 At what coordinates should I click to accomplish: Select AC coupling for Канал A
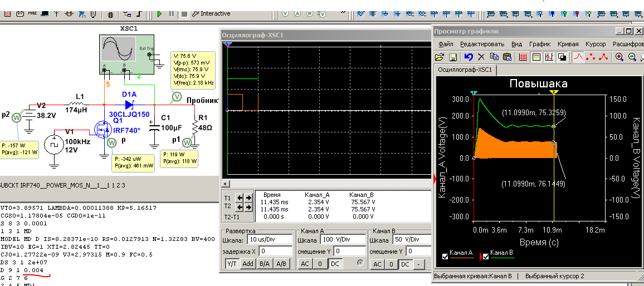click(x=304, y=264)
